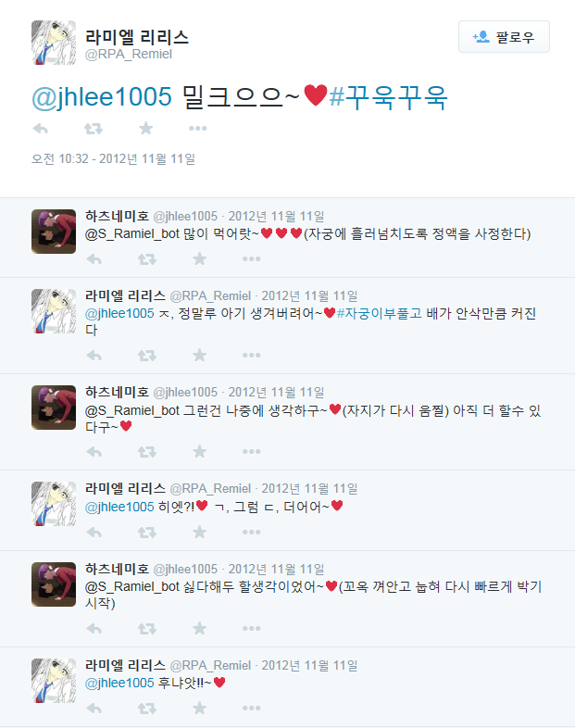Favorite the #자궁이부풀고 reply tweet

click(200, 355)
